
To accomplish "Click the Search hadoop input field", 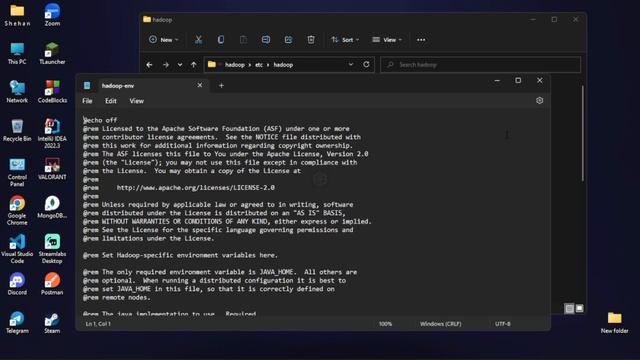I will coord(480,64).
